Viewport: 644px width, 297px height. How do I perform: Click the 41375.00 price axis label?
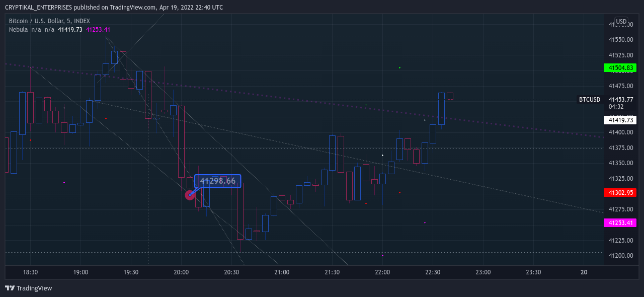click(x=621, y=148)
